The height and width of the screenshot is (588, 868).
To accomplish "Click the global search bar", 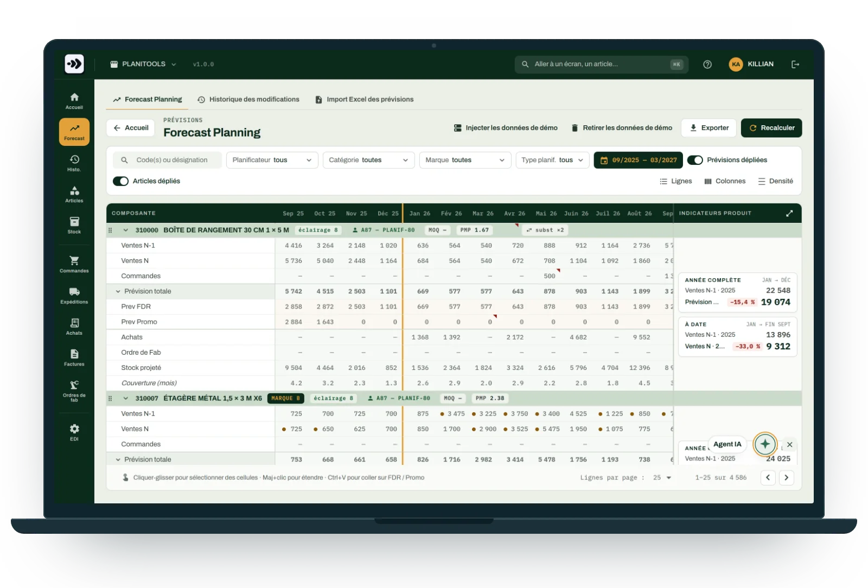I will (x=601, y=64).
